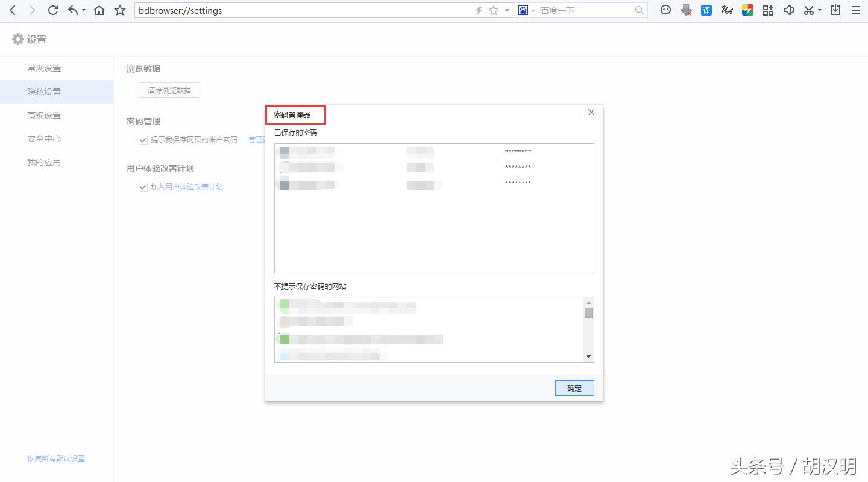Viewport: 868px width, 482px height.
Task: Click the chat bubble message icon
Action: [665, 10]
